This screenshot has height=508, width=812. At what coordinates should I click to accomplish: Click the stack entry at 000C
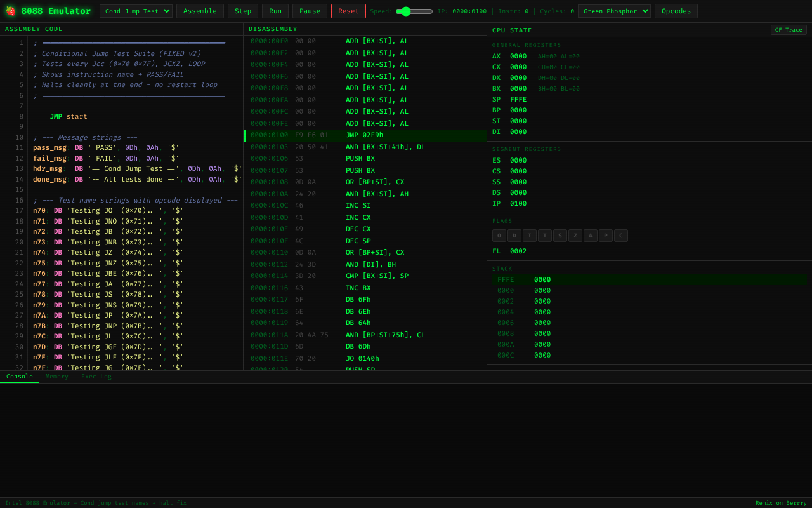point(650,356)
